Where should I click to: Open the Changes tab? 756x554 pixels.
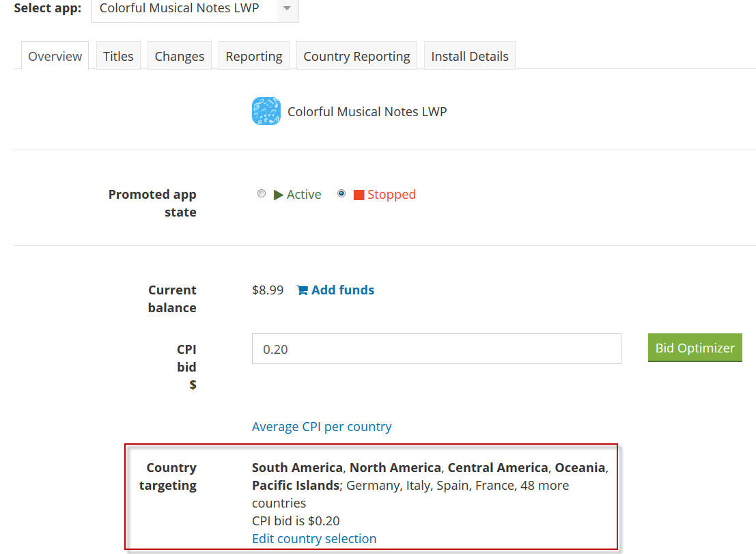click(x=180, y=56)
